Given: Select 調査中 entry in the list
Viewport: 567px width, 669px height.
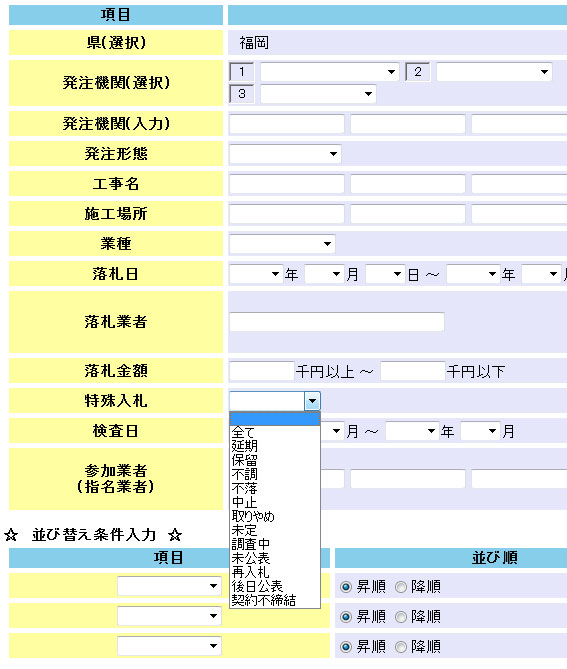Looking at the screenshot, I should (275, 544).
